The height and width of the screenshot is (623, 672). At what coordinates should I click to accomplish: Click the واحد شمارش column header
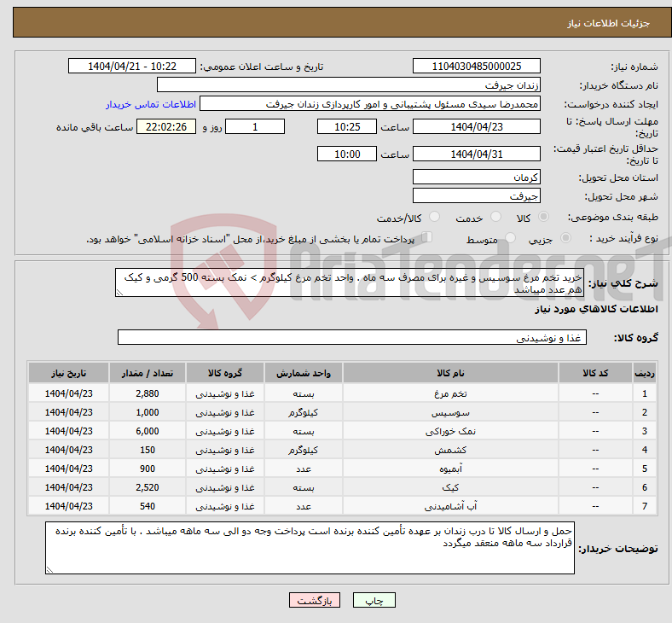(x=304, y=373)
